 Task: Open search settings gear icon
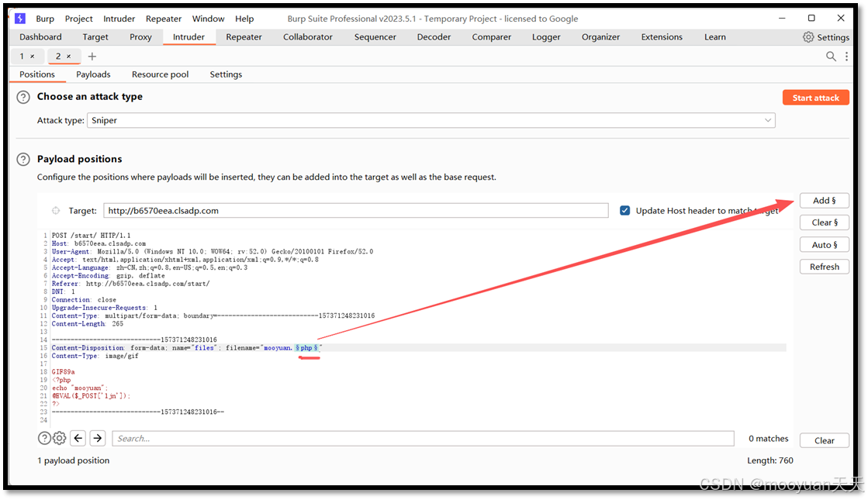point(59,439)
